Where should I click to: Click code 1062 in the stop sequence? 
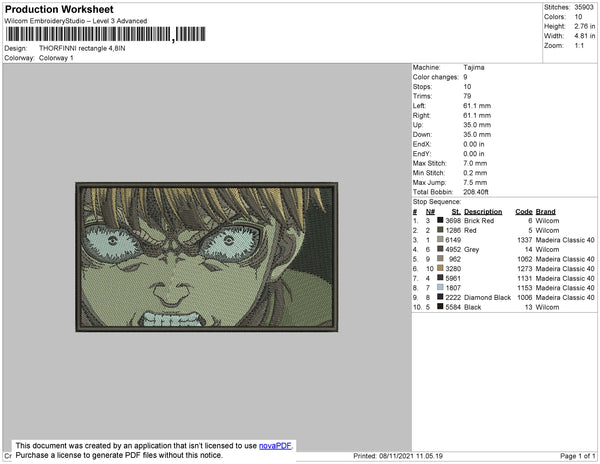point(524,259)
